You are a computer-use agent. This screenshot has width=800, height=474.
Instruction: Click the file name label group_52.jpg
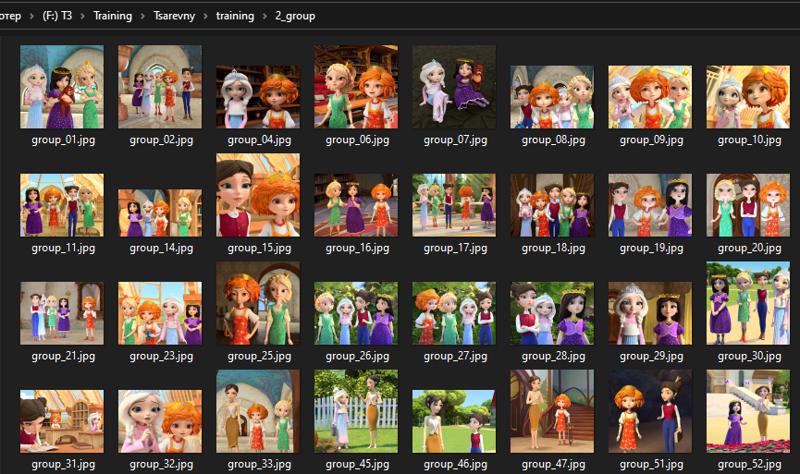pos(749,464)
